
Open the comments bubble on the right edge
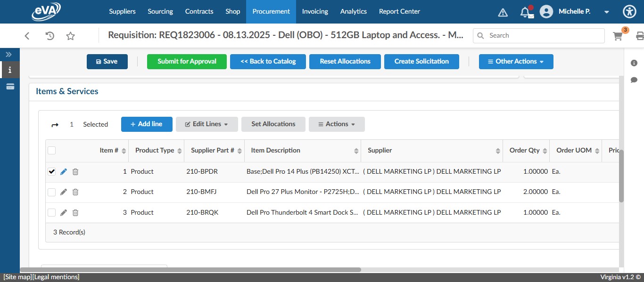[x=634, y=80]
